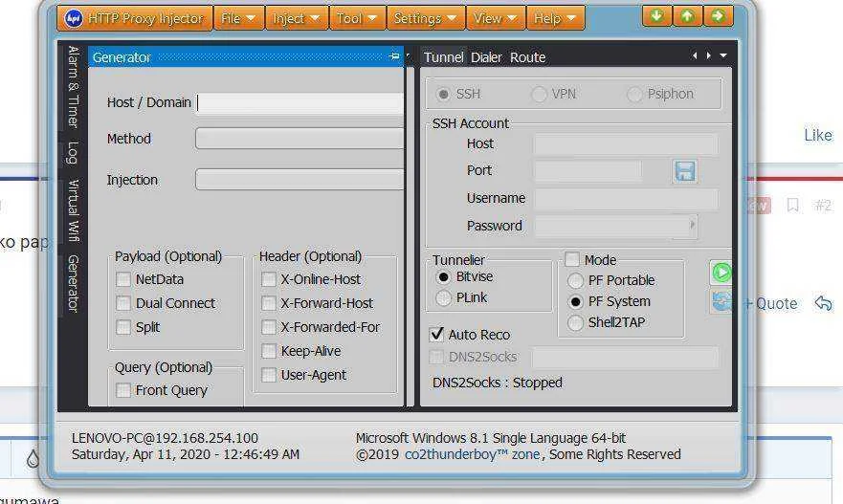Open the co2thunderboy zone link
843x504 pixels.
tap(472, 454)
